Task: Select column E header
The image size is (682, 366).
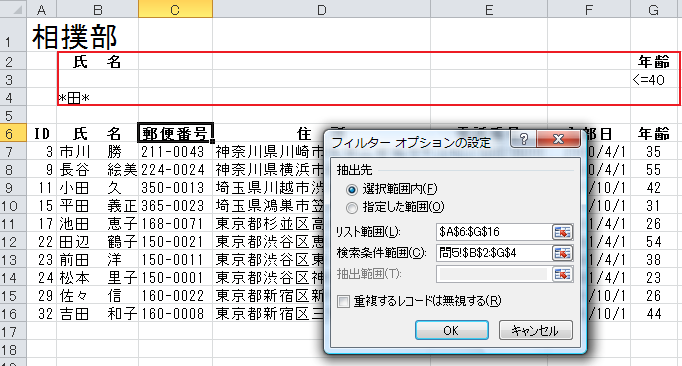Action: coord(489,9)
